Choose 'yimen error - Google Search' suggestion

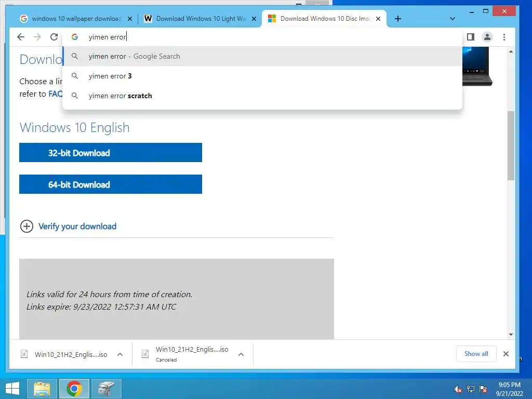pyautogui.click(x=262, y=56)
